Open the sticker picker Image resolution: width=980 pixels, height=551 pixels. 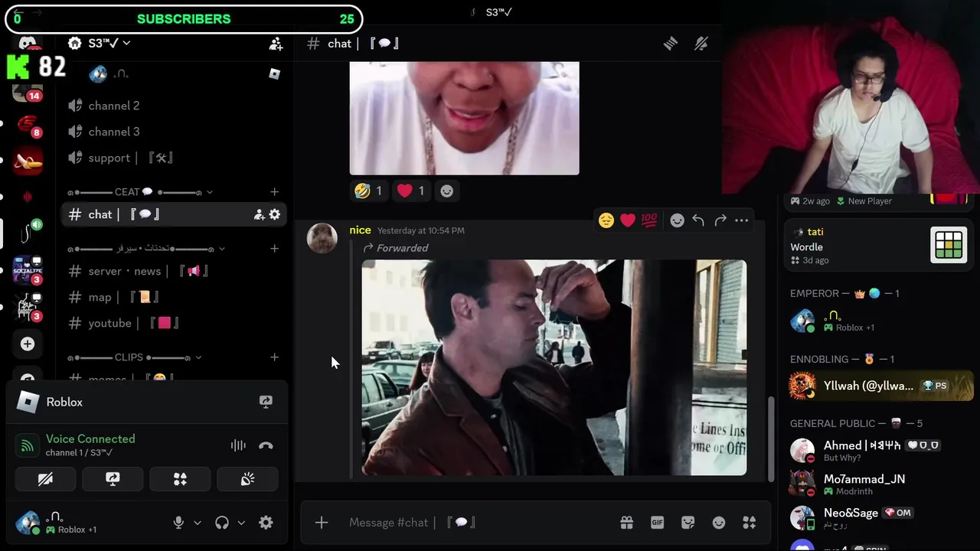pyautogui.click(x=688, y=523)
